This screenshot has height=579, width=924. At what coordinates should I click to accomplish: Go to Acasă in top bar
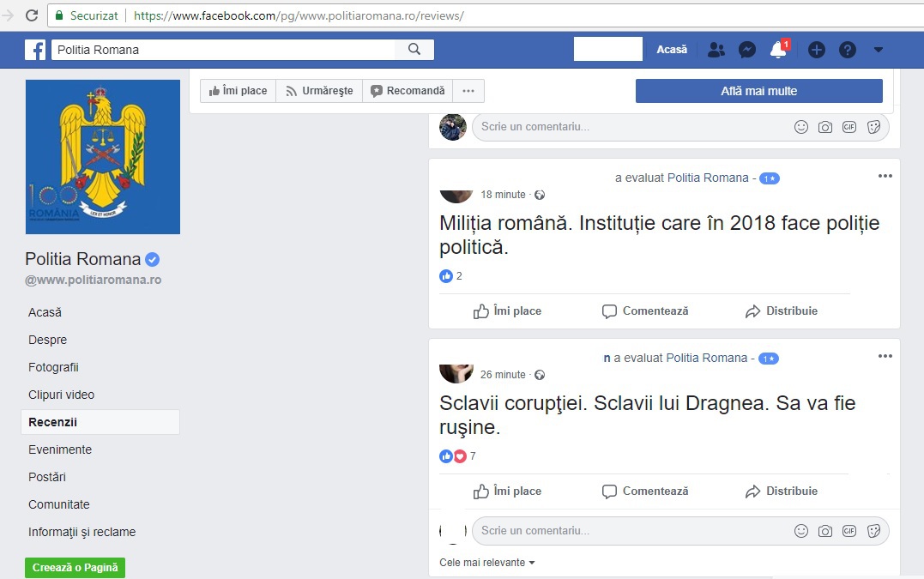(672, 50)
